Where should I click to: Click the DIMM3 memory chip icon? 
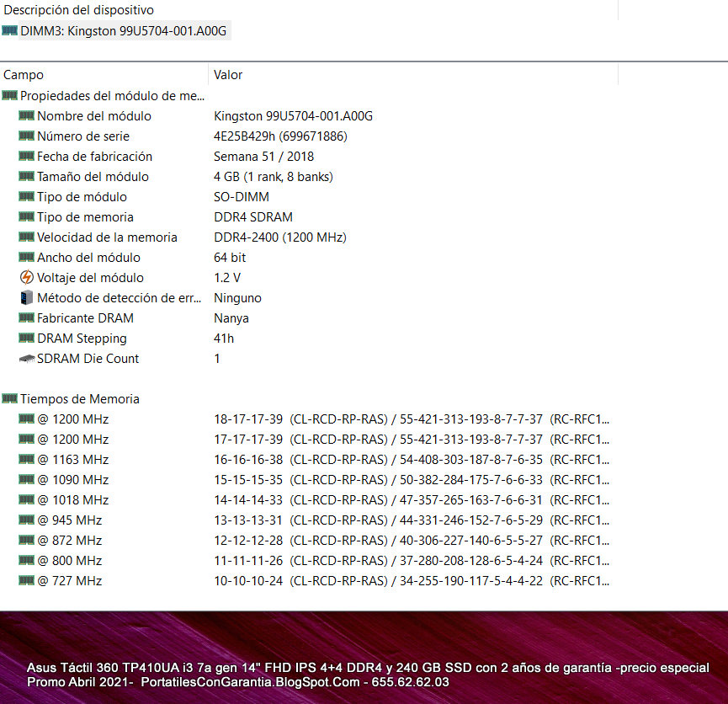click(10, 30)
